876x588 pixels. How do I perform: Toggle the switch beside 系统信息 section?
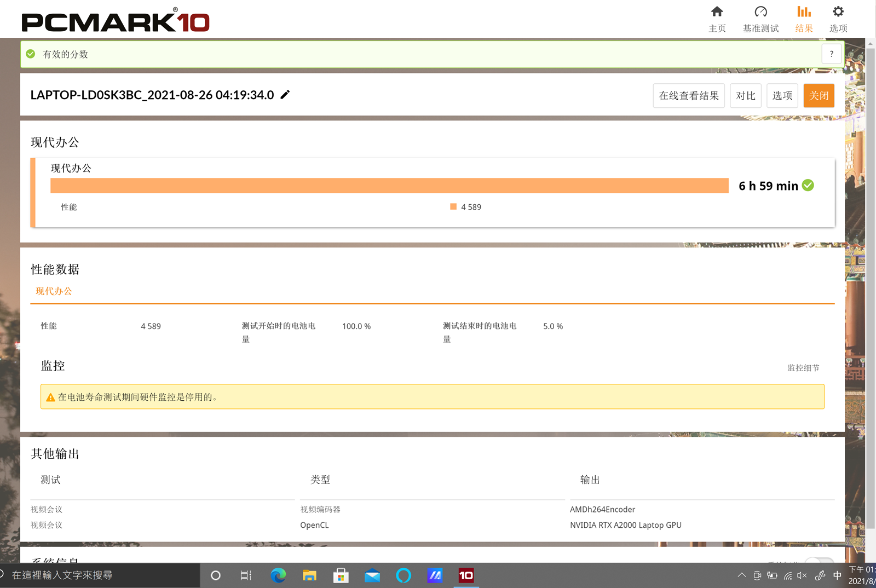coord(819,561)
